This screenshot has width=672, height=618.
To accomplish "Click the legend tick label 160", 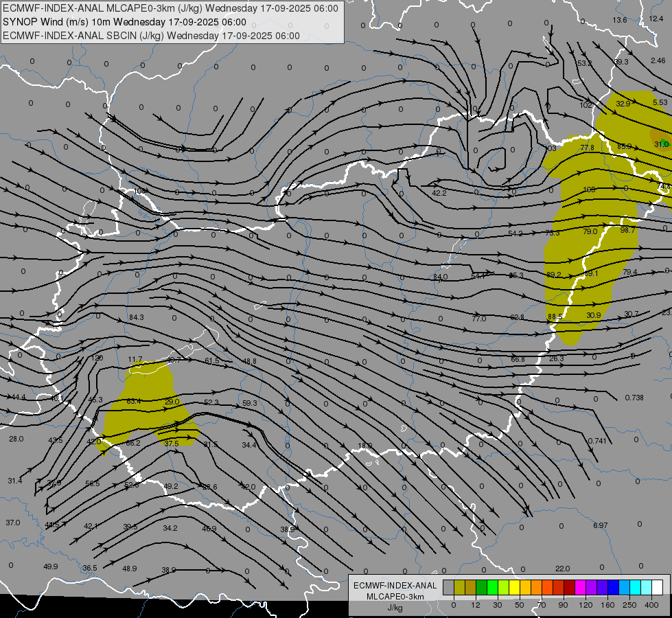I will (x=607, y=605).
